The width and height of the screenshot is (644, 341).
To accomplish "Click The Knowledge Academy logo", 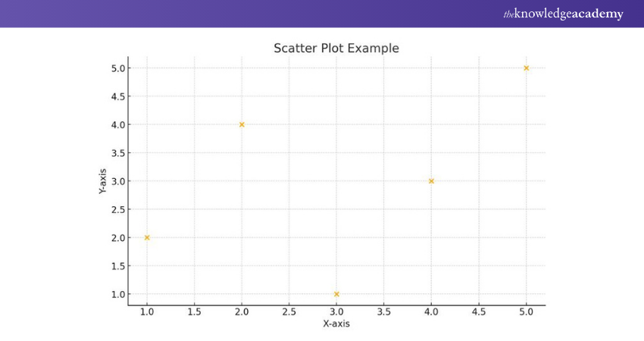I will pos(563,14).
